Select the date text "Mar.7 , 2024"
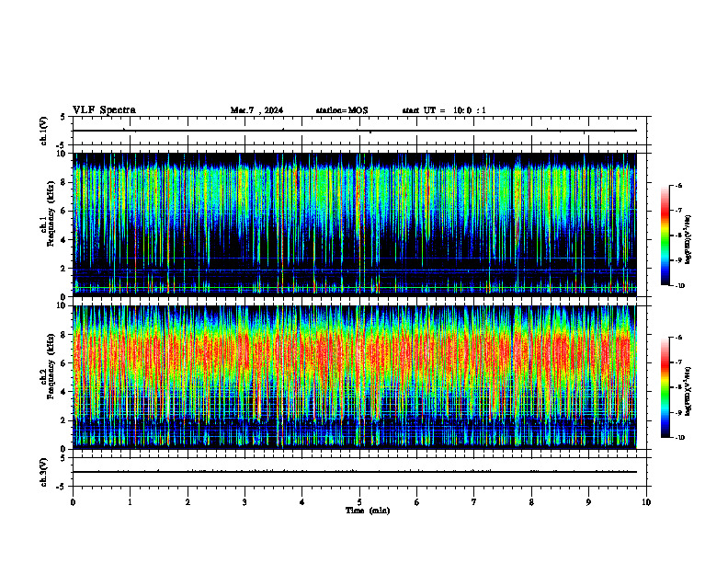 (x=256, y=110)
